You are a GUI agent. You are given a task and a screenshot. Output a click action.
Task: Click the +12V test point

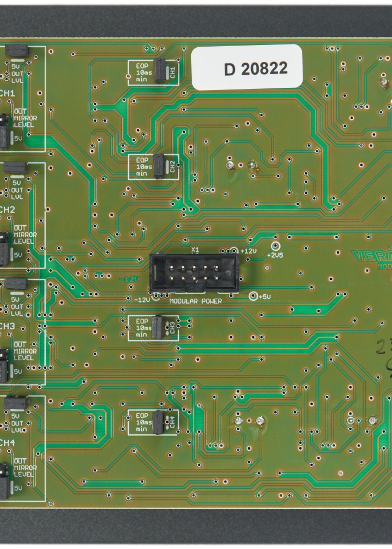(x=233, y=251)
